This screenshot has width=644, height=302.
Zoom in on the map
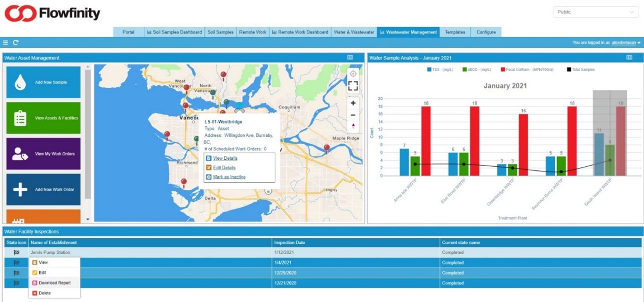pos(353,103)
